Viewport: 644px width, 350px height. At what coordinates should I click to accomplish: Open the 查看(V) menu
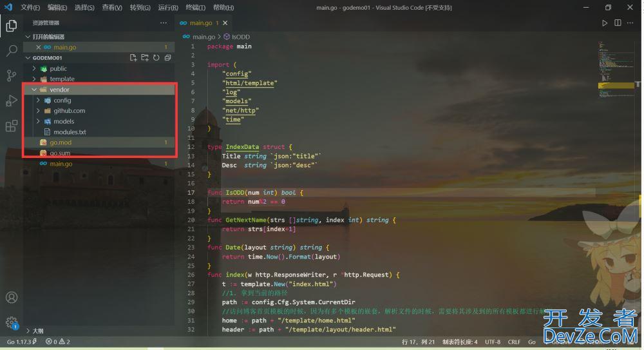pyautogui.click(x=111, y=7)
